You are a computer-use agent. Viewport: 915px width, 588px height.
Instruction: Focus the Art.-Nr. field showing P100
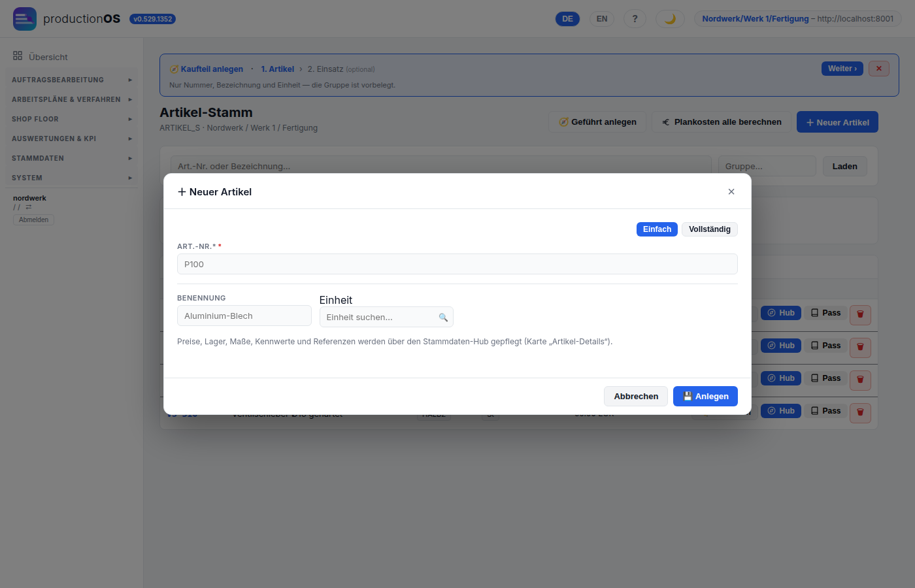(x=457, y=264)
